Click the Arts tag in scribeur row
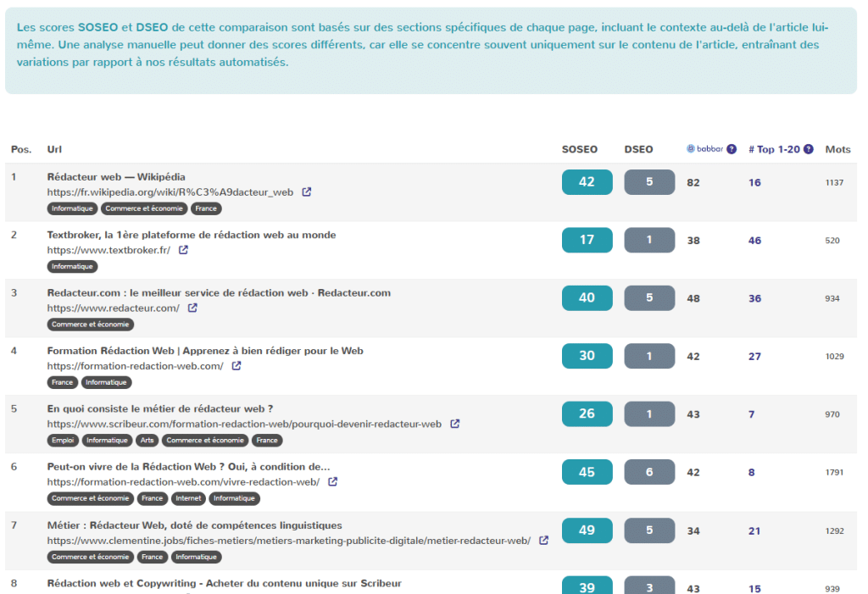Viewport: 868px width, 594px height. click(x=147, y=441)
